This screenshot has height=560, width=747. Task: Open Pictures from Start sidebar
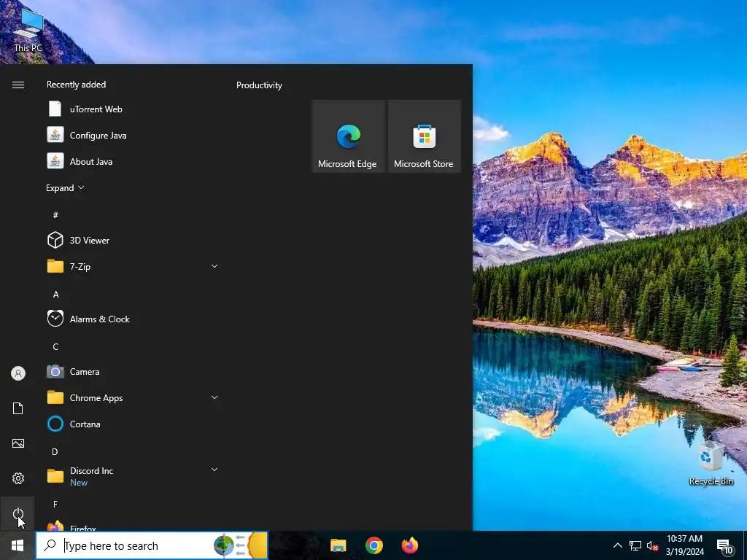[x=18, y=443]
